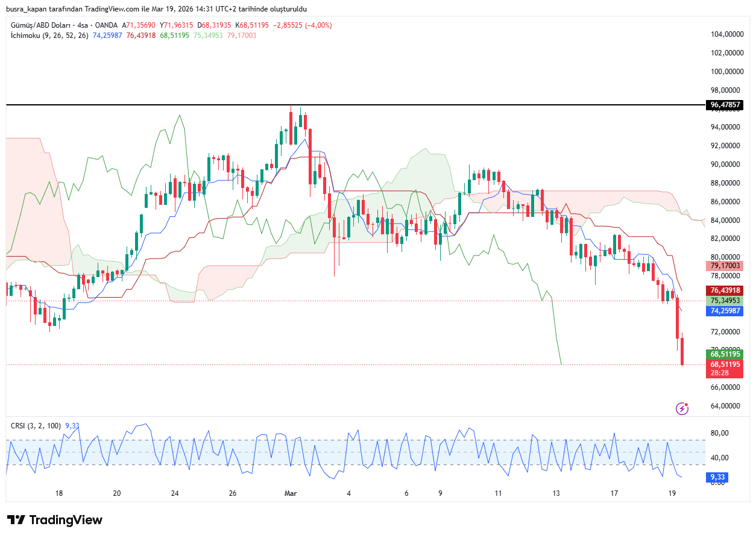
Task: Click the Mar label on the time axis
Action: (x=291, y=493)
